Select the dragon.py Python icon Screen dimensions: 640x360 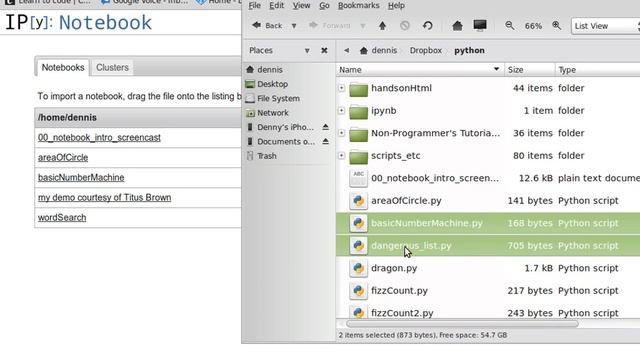[358, 268]
